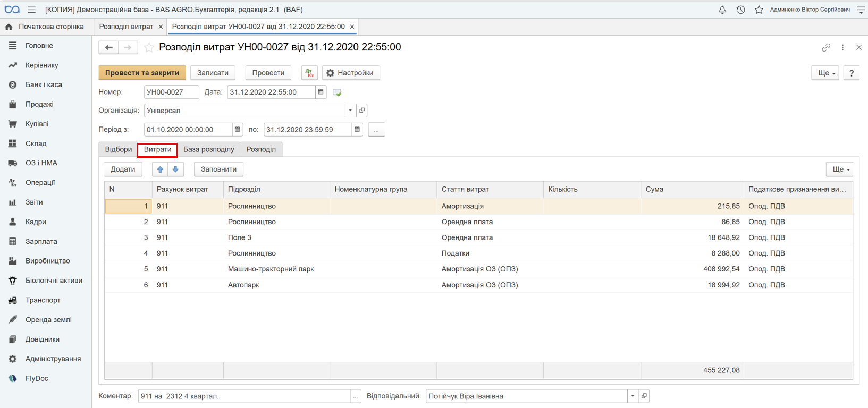The image size is (868, 408).
Task: Click the Заповнити button
Action: tap(218, 169)
